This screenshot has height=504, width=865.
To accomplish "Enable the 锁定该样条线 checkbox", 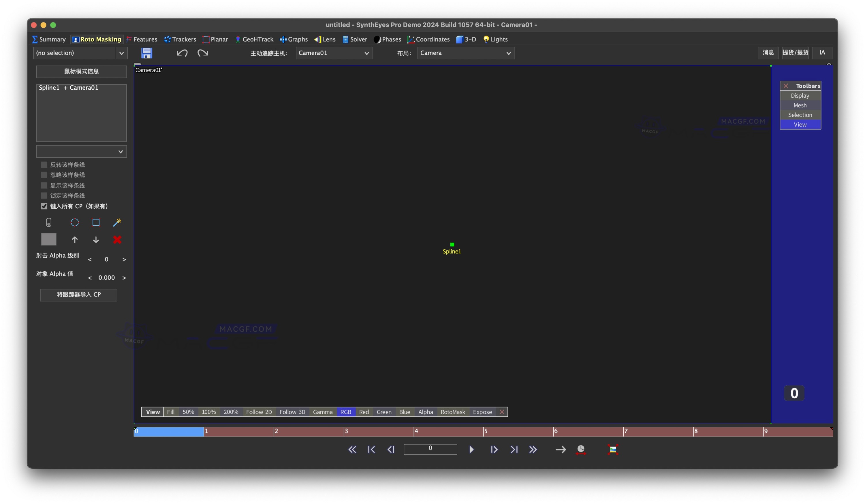I will point(44,196).
